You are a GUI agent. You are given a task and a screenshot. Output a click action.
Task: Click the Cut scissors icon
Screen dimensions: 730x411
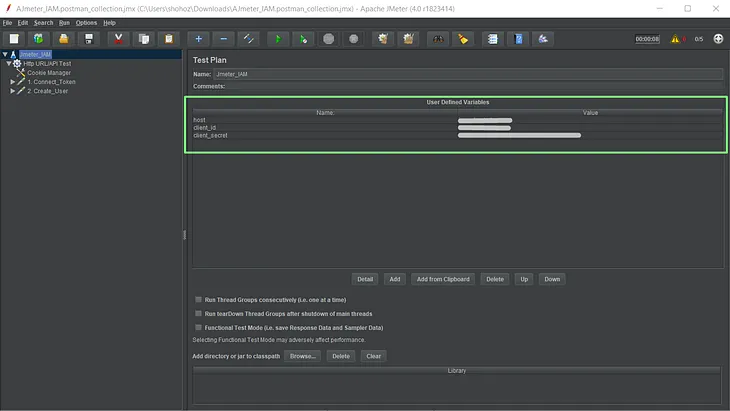119,39
